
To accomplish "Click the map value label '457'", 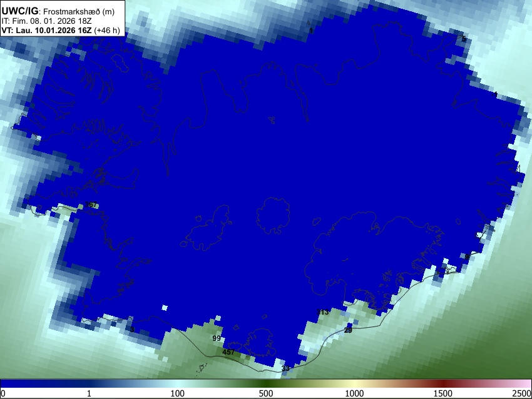I will click(x=228, y=352).
